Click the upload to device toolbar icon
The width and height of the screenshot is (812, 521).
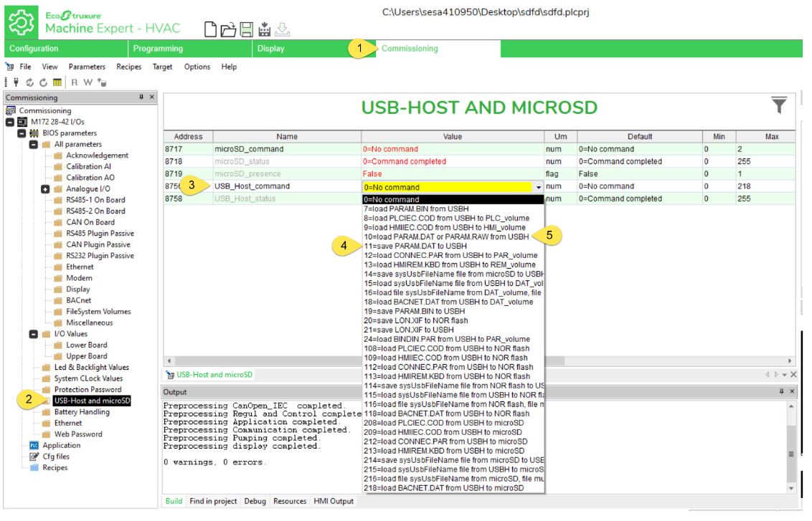pos(102,82)
